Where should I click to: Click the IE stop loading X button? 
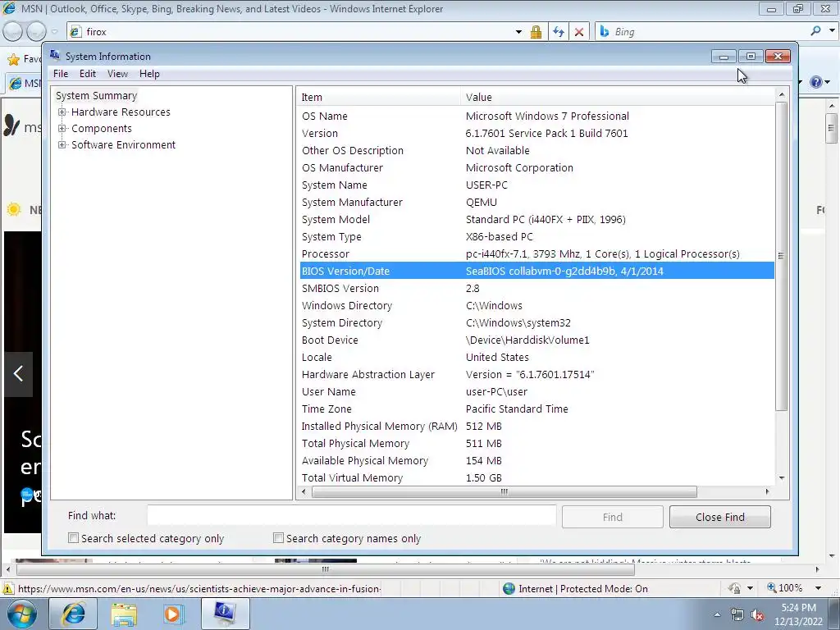coord(579,32)
